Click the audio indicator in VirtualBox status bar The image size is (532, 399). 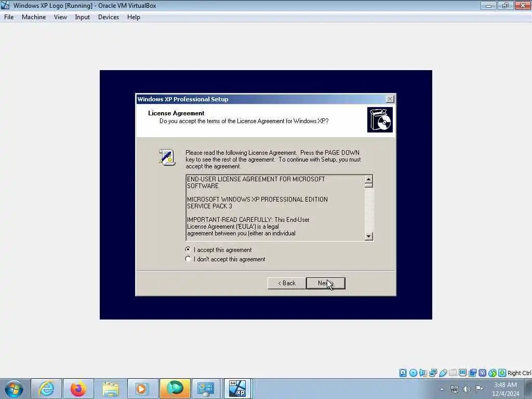click(423, 373)
